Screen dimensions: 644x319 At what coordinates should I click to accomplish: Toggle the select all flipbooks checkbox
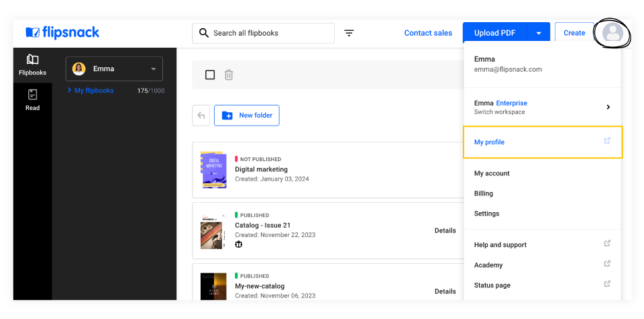tap(210, 75)
